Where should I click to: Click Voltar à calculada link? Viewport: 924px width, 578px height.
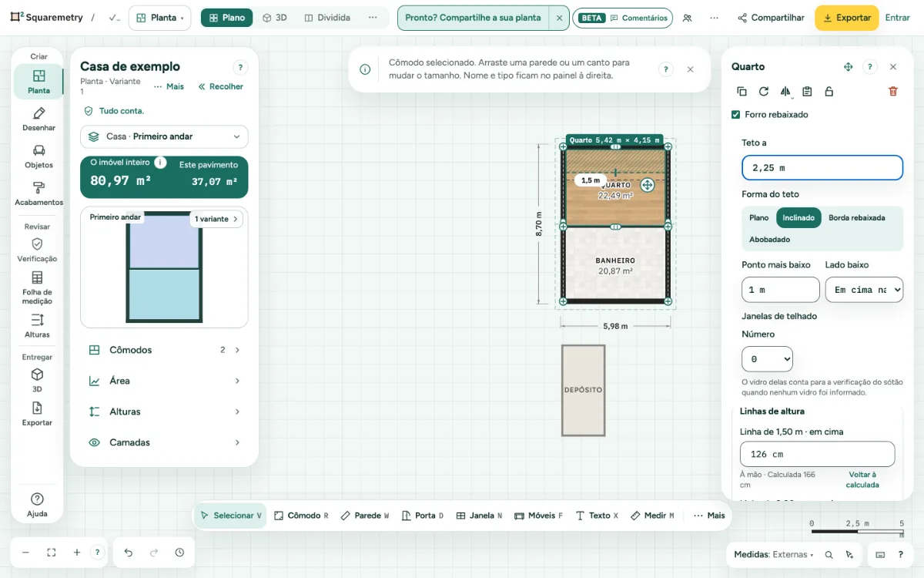point(862,479)
